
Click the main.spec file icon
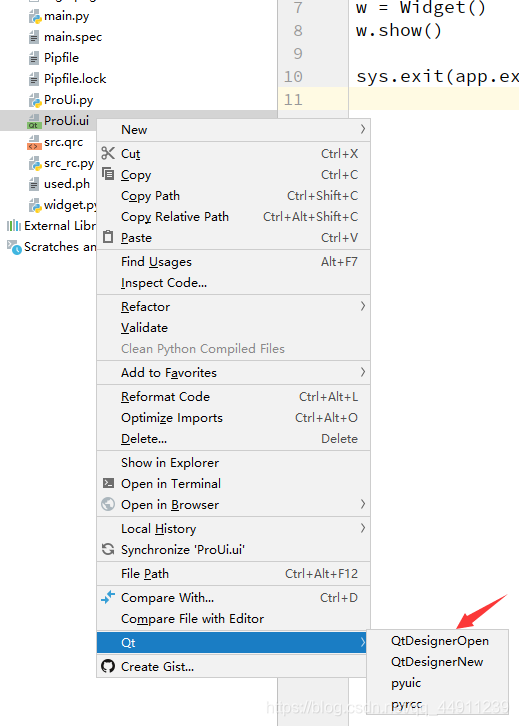tap(34, 37)
